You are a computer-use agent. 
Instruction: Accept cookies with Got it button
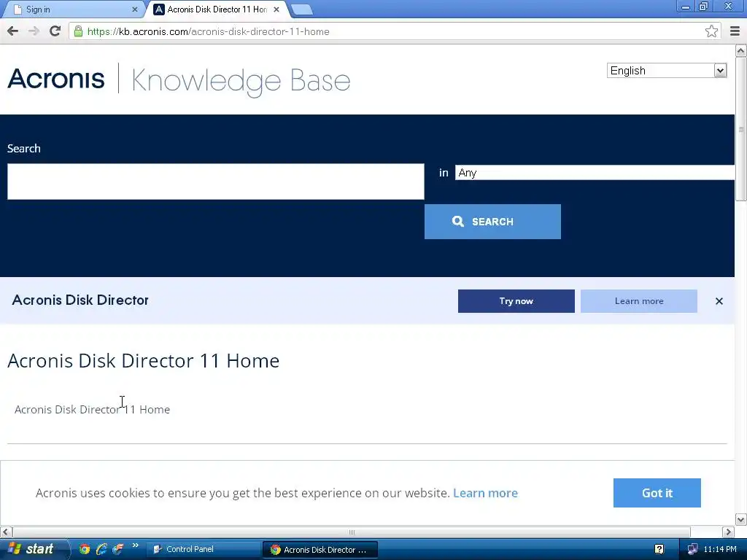pos(657,493)
